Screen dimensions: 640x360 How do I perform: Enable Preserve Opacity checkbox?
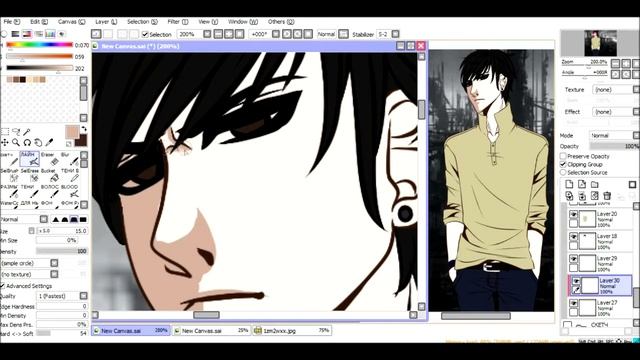[563, 156]
